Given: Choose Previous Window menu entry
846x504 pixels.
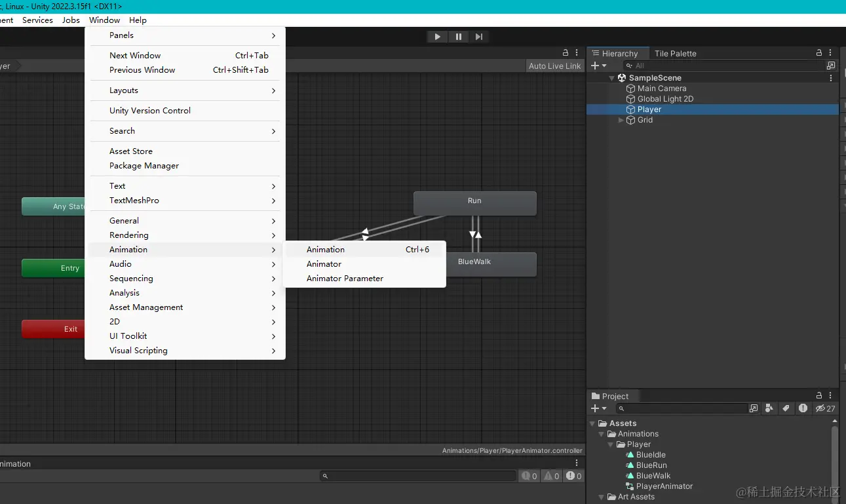Looking at the screenshot, I should coord(185,70).
